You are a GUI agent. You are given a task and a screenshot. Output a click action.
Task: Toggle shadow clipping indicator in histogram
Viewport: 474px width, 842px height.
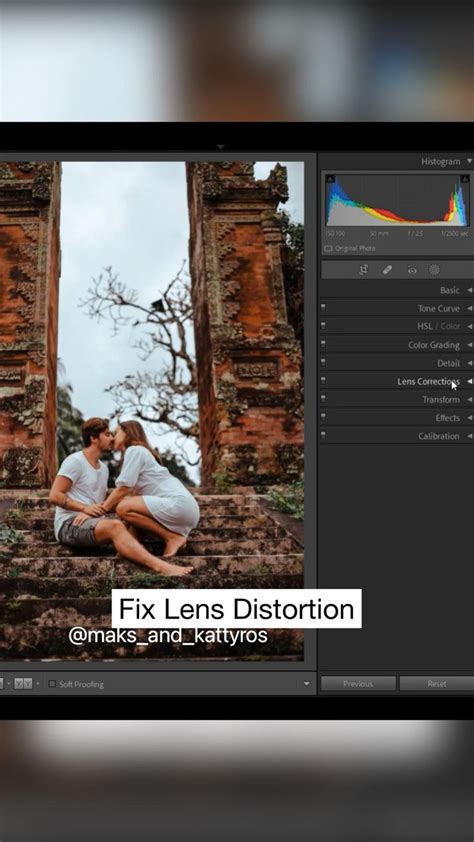(x=330, y=179)
